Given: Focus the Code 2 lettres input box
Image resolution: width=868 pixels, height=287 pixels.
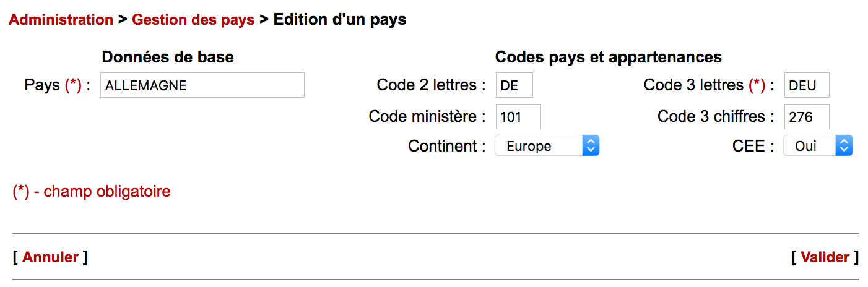Looking at the screenshot, I should pos(514,85).
